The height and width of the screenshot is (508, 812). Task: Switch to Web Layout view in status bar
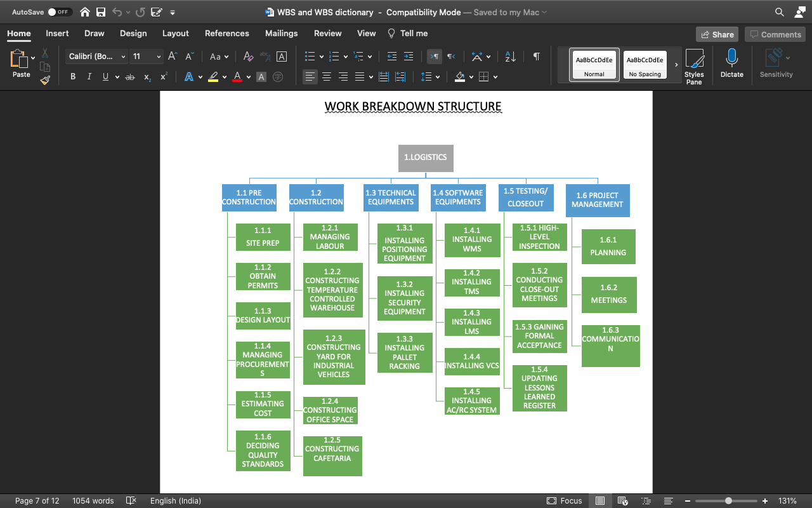point(622,501)
